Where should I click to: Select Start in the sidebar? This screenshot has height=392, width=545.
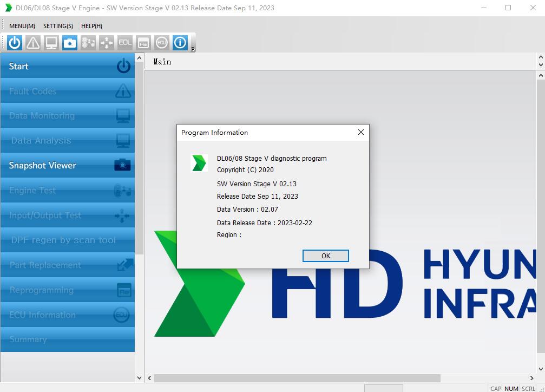(x=68, y=66)
